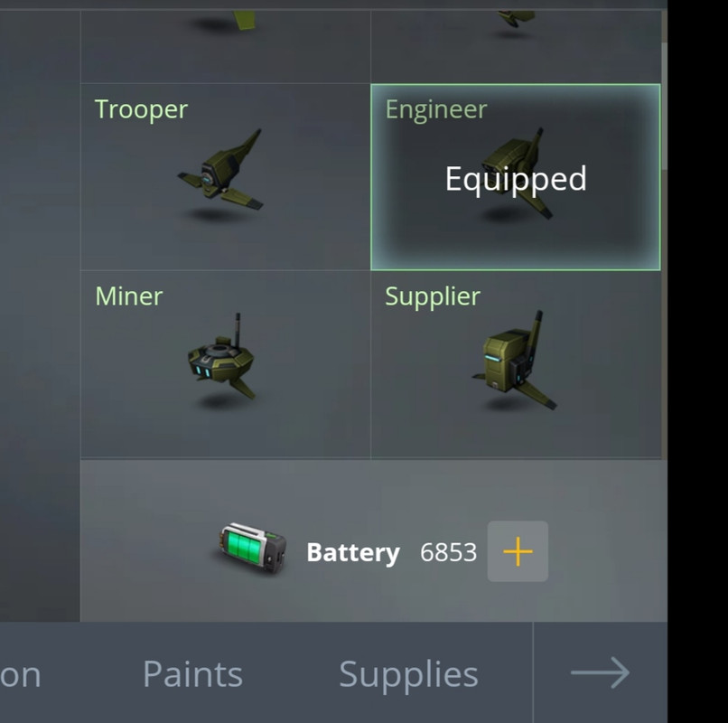
Task: Switch to the Supplies tab
Action: 408,675
